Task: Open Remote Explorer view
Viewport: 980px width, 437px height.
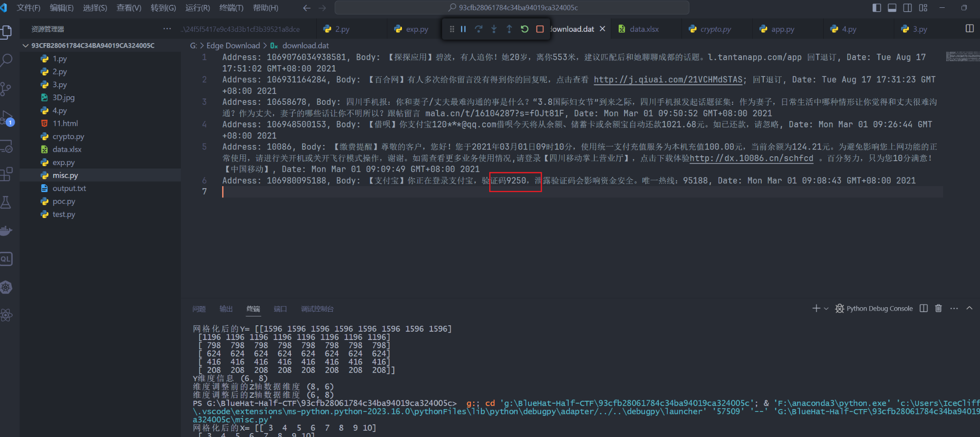Action: (x=6, y=146)
